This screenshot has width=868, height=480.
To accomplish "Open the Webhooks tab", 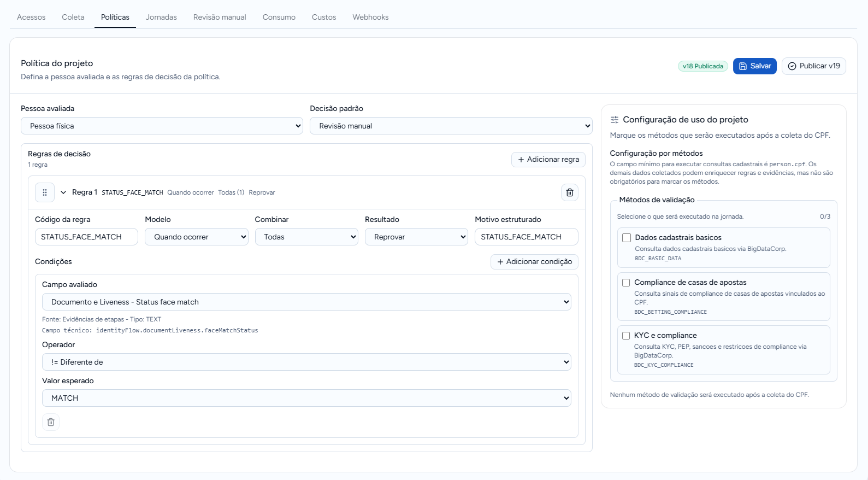I will 370,17.
